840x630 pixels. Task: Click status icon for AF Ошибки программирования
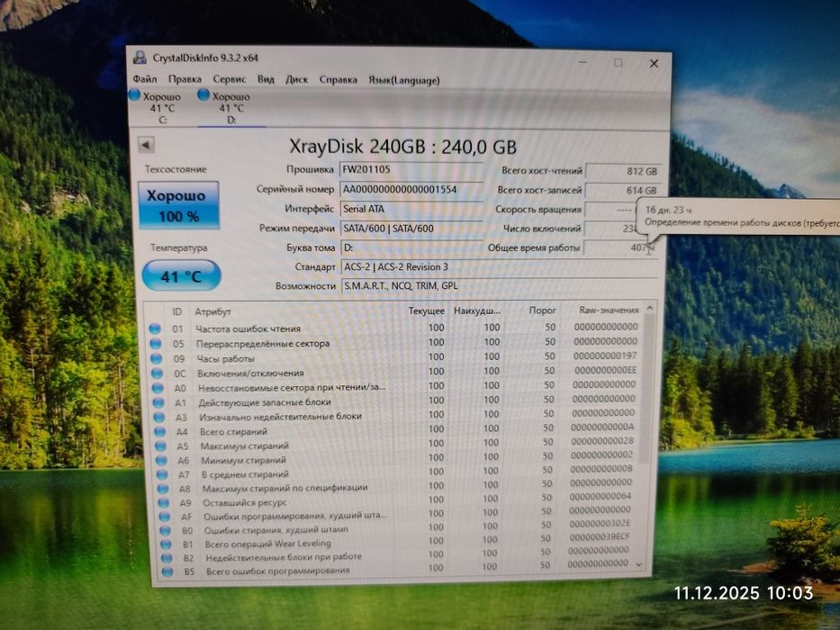pos(165,517)
